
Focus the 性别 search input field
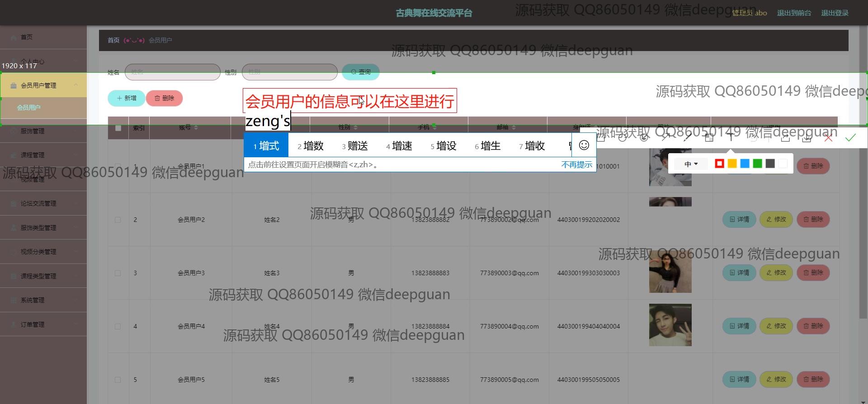tap(290, 72)
